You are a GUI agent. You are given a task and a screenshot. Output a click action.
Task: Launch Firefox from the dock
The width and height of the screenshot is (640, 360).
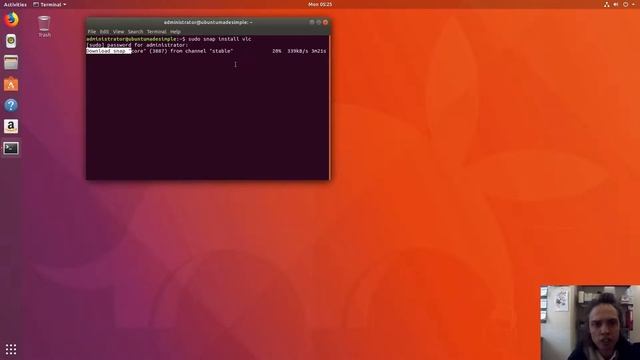coord(11,19)
